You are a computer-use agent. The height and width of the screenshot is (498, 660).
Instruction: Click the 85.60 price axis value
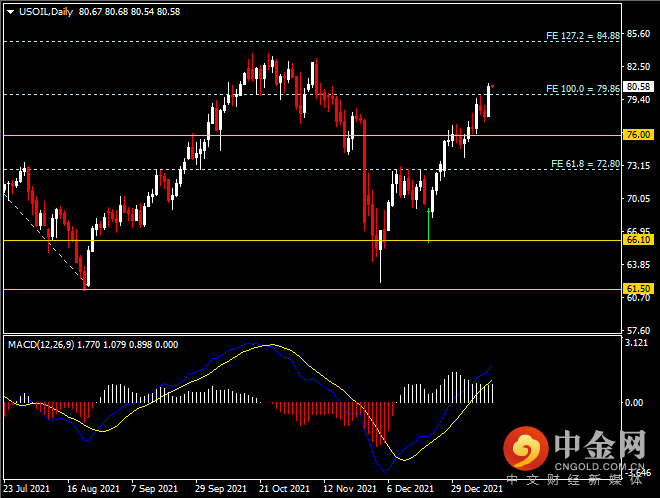[x=638, y=34]
